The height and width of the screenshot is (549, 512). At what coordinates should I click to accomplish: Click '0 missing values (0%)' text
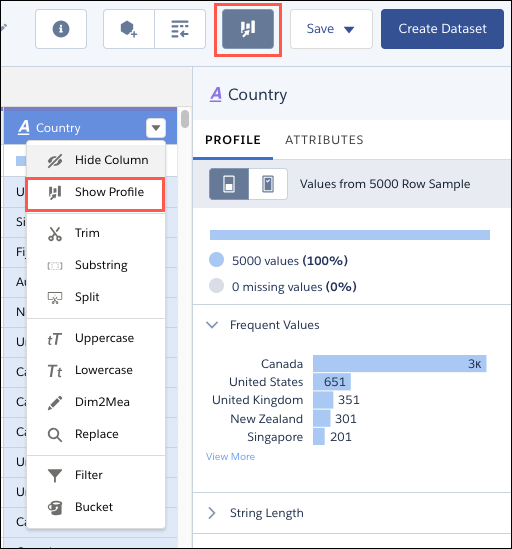pos(294,287)
